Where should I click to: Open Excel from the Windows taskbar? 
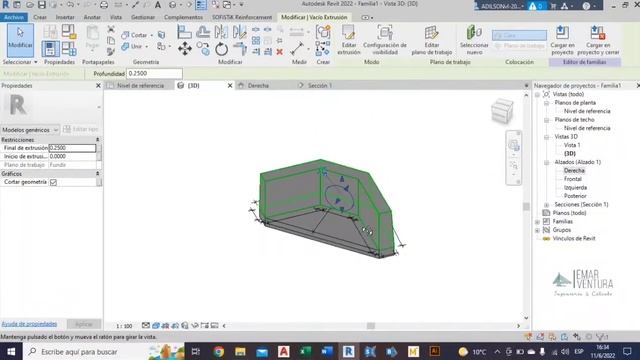(x=305, y=351)
